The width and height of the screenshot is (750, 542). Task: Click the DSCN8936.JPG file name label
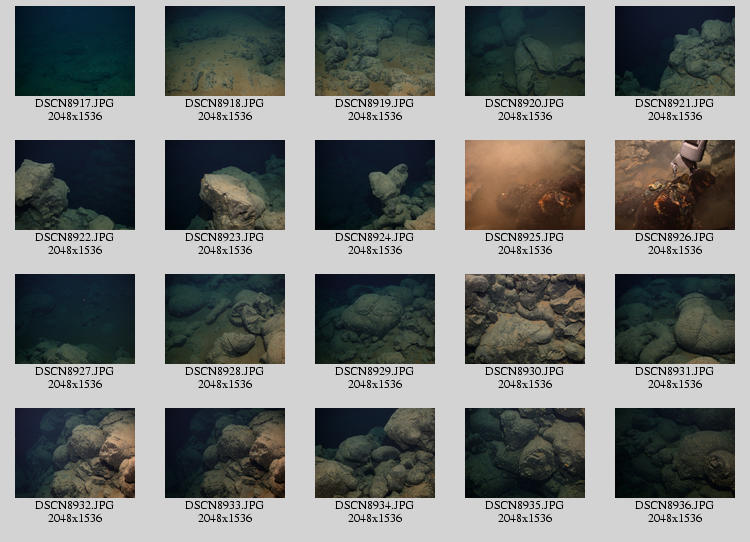click(x=675, y=505)
